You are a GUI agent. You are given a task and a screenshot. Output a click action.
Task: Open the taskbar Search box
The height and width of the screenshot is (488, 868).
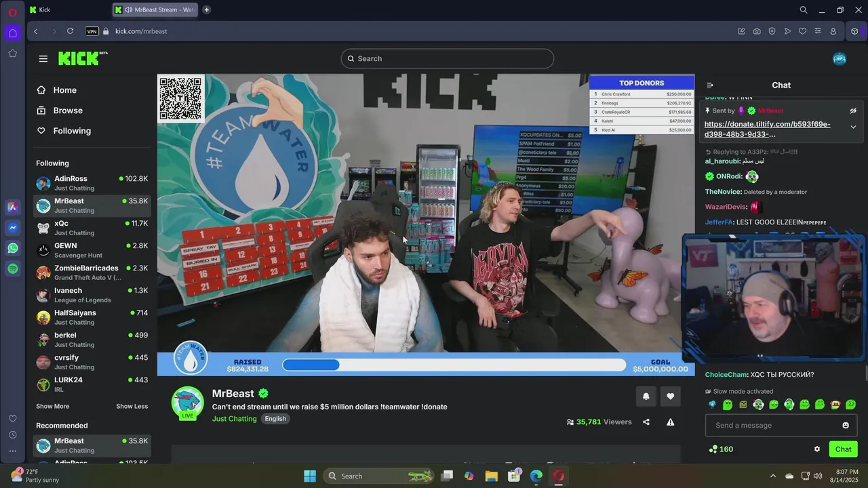(x=378, y=476)
